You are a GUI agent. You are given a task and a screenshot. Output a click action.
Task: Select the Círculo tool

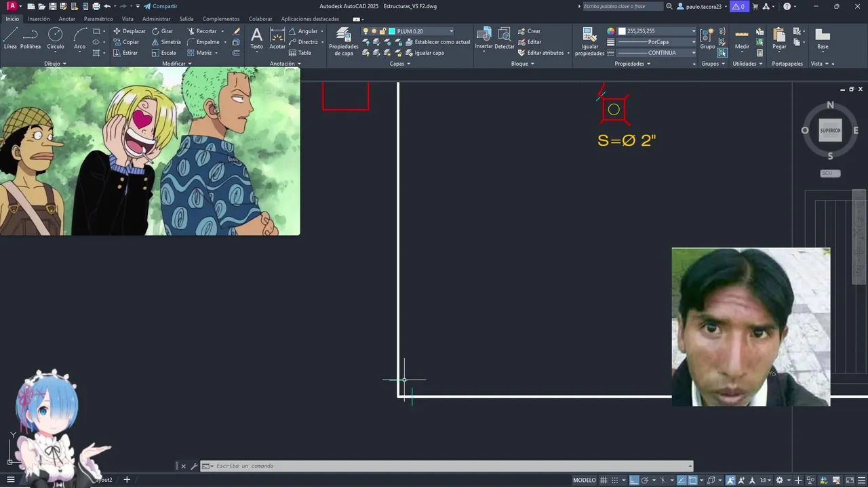coord(56,39)
